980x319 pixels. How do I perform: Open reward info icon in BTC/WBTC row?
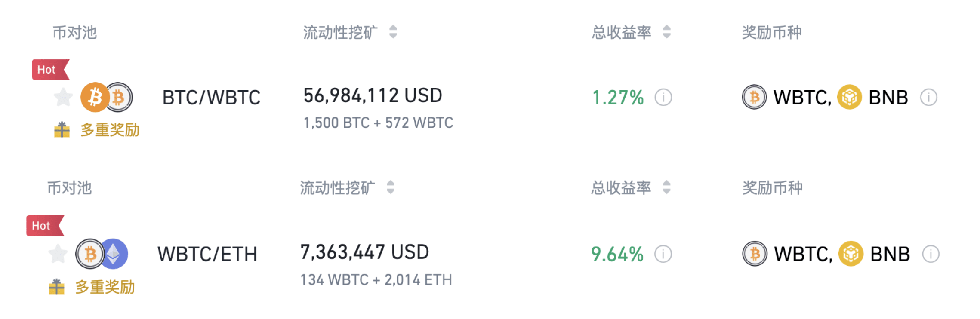coord(928,98)
